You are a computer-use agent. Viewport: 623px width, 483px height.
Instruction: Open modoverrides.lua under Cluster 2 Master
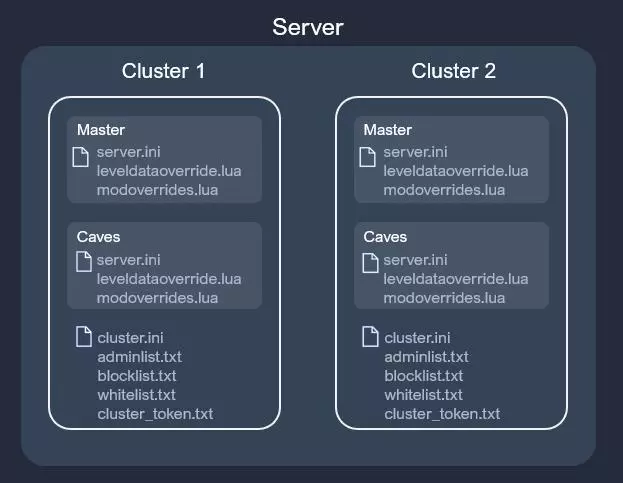pos(444,190)
